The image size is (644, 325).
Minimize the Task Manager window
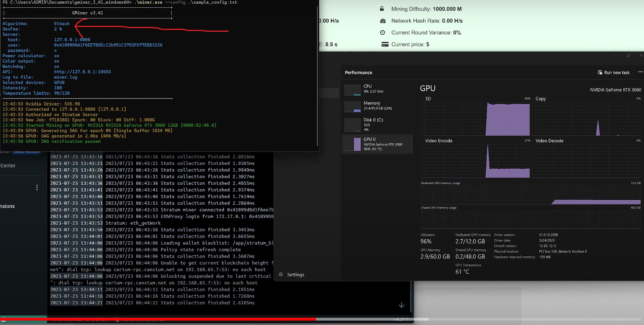pyautogui.click(x=615, y=55)
